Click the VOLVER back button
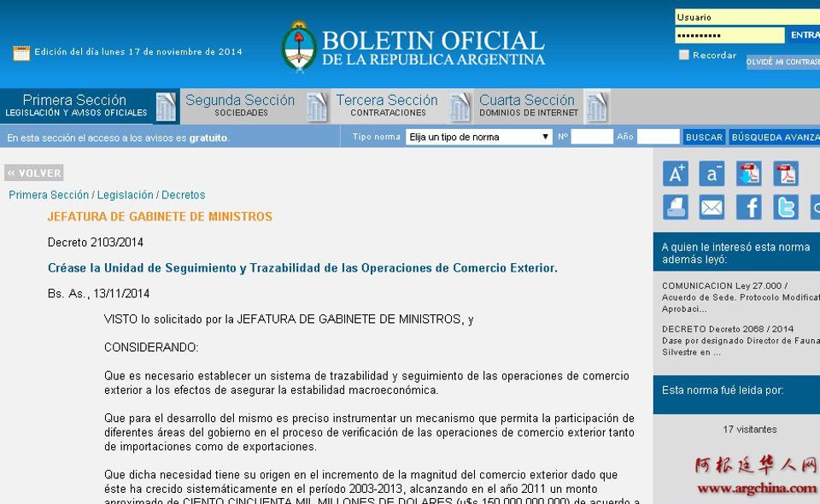Image resolution: width=820 pixels, height=504 pixels. point(34,173)
